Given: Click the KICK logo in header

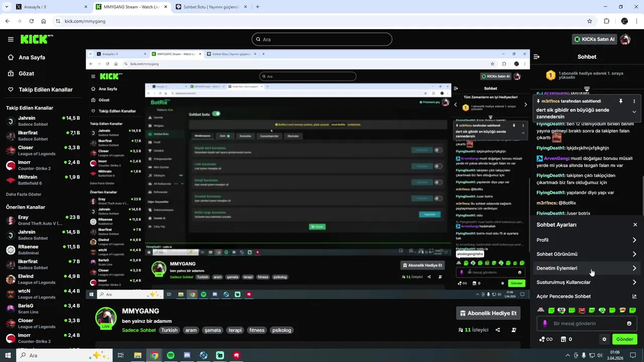Looking at the screenshot, I should [x=37, y=39].
